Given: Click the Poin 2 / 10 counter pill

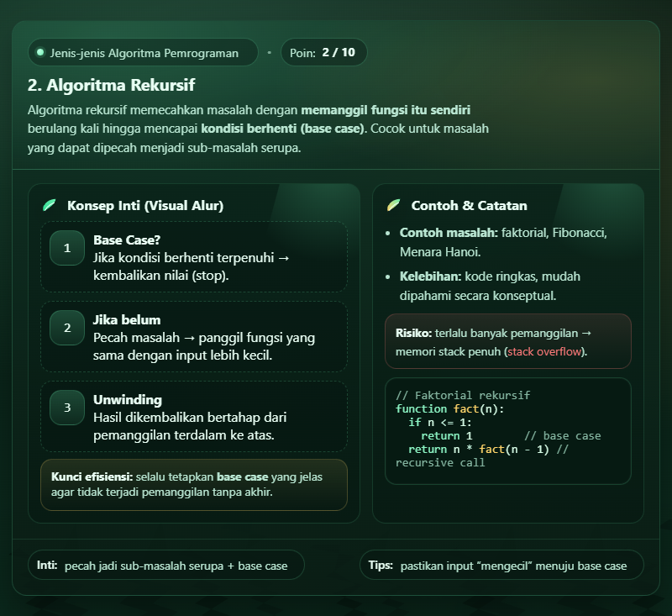Looking at the screenshot, I should 323,52.
